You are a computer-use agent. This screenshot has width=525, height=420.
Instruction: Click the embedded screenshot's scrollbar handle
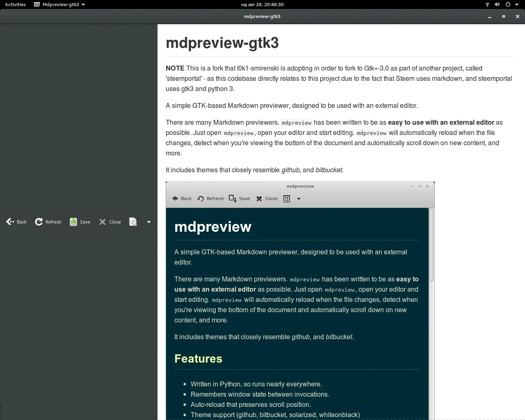click(x=431, y=245)
